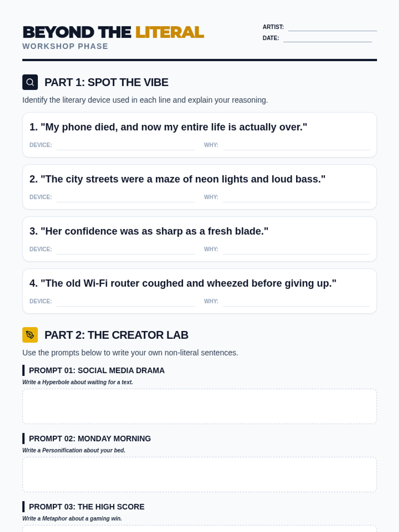Click the WHY line for the Wi-Fi router sentence
399x532 pixels.
click(x=296, y=302)
